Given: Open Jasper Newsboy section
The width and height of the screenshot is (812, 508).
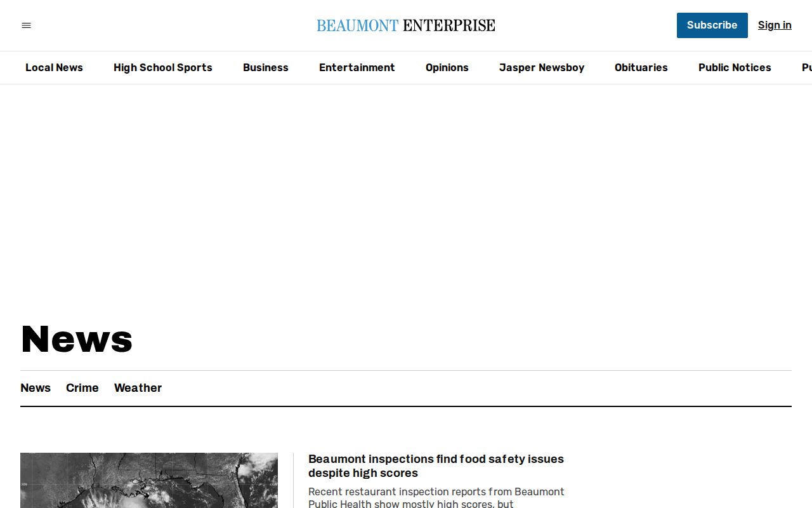Looking at the screenshot, I should (x=542, y=67).
